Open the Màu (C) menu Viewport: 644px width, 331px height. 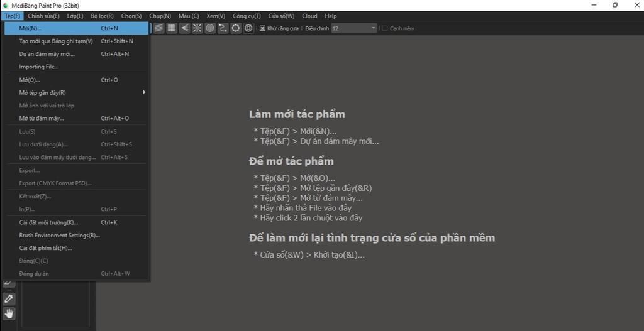pyautogui.click(x=189, y=16)
